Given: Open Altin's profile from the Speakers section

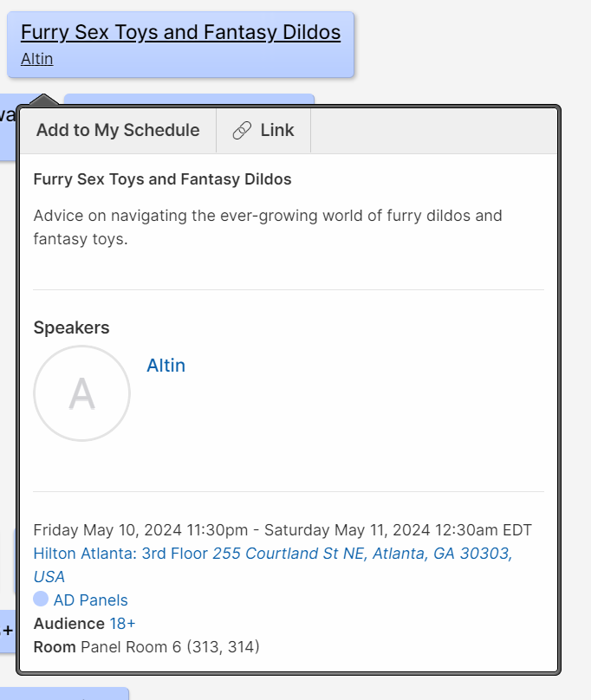Looking at the screenshot, I should [x=166, y=366].
